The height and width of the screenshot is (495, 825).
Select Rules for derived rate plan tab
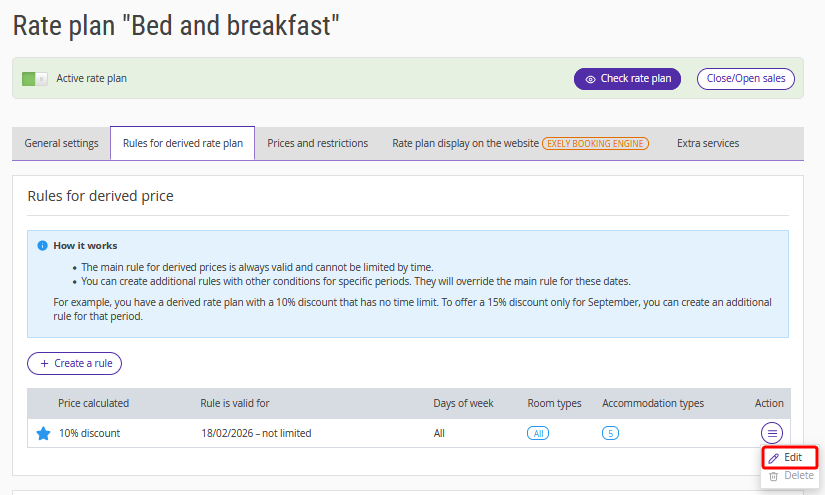182,143
